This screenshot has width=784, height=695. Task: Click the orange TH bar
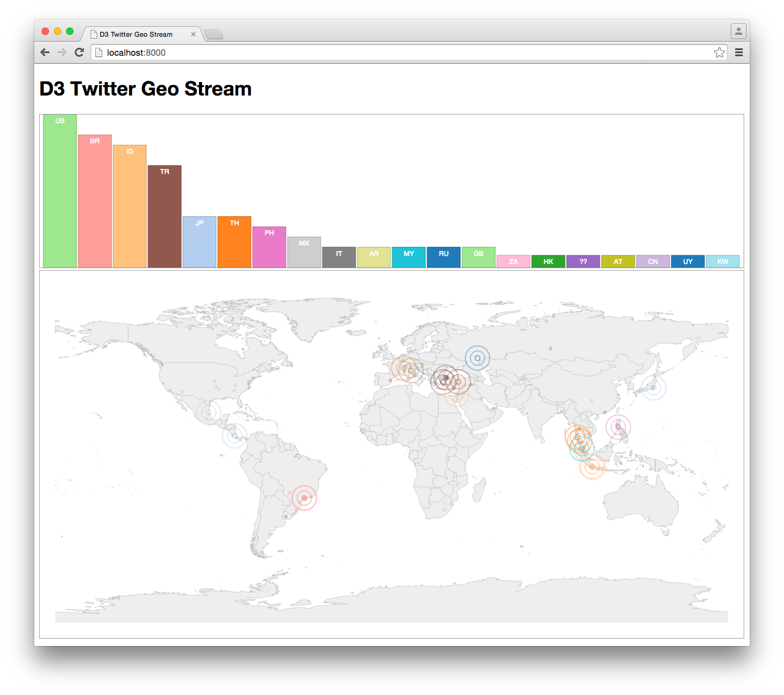(x=234, y=242)
